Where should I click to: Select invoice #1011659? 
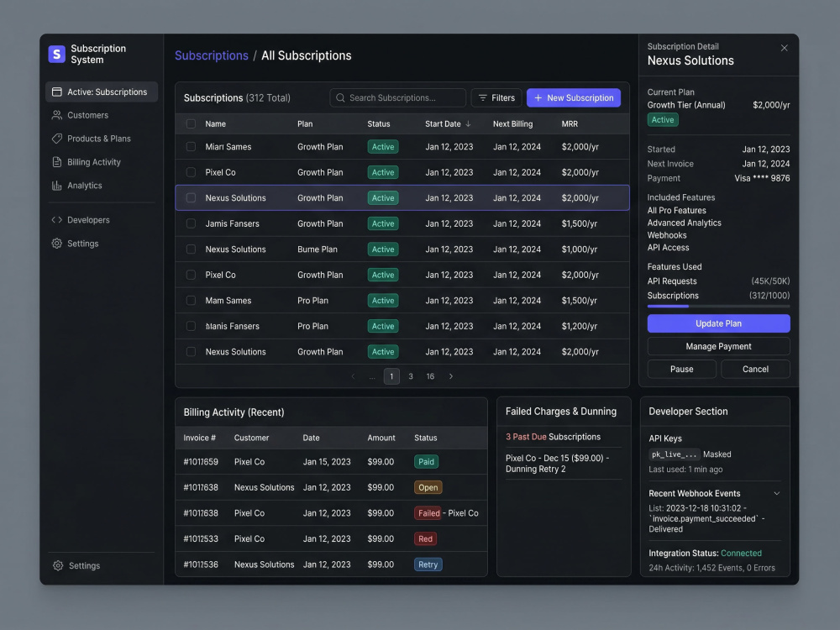click(x=201, y=462)
